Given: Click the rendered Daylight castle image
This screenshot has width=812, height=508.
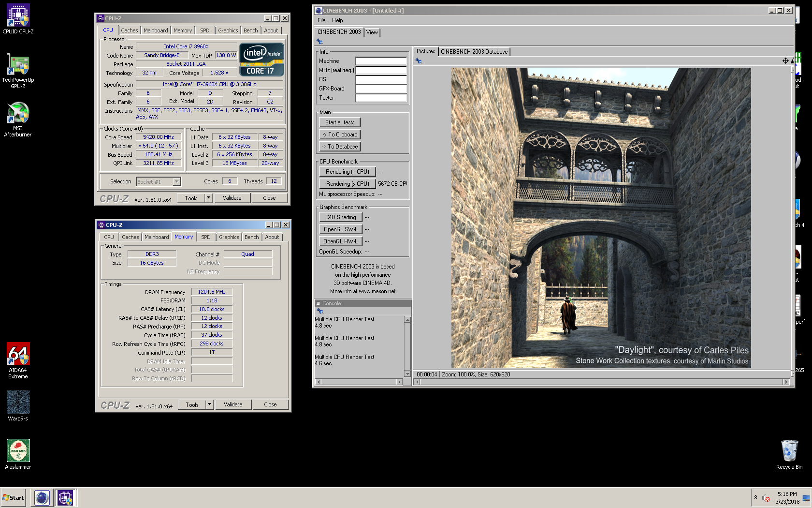Looking at the screenshot, I should pos(601,218).
